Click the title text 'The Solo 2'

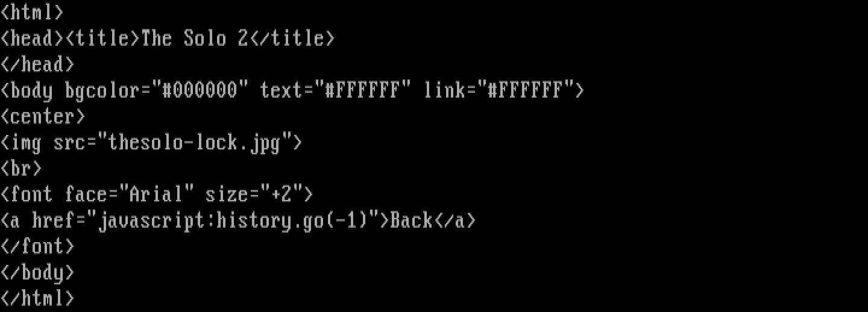(194, 39)
